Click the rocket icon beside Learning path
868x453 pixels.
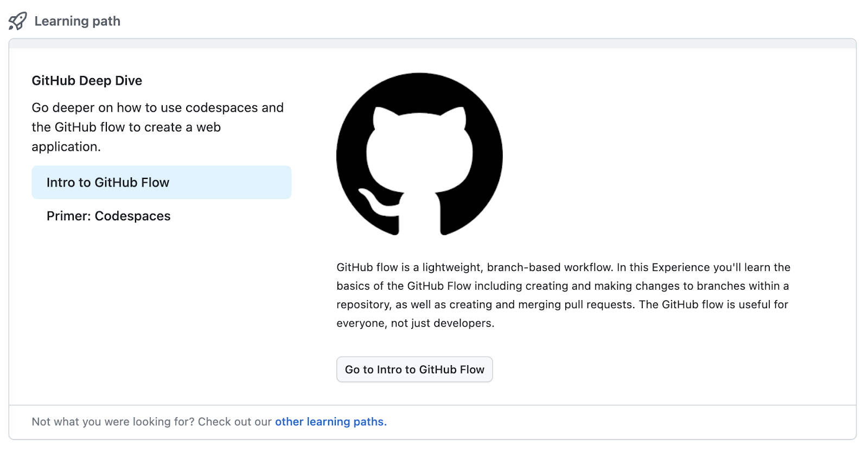[17, 21]
